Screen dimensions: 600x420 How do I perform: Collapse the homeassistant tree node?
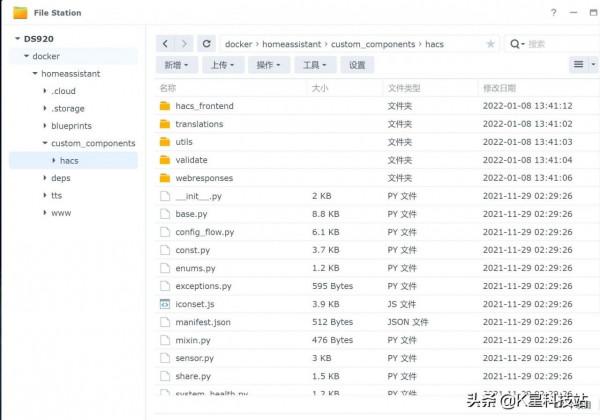click(35, 73)
